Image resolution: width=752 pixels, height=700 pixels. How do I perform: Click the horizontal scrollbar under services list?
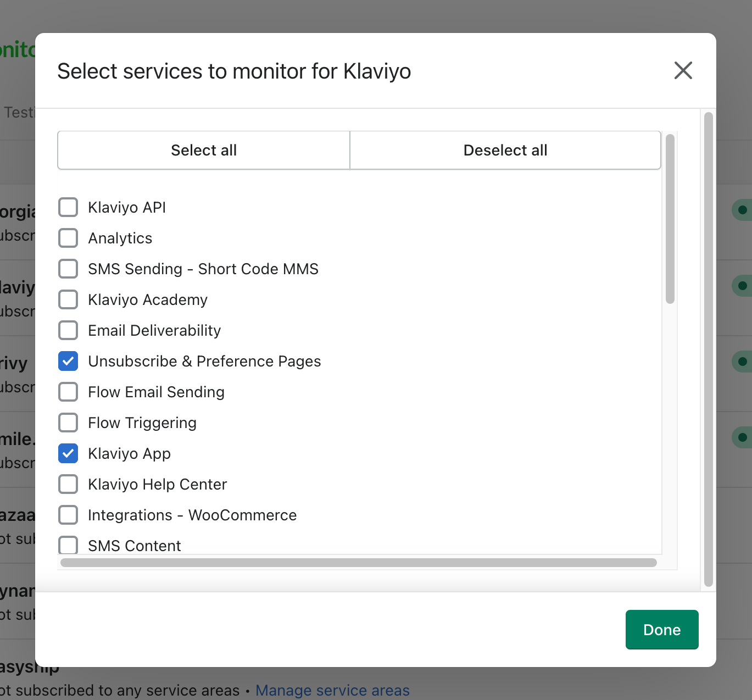pos(358,563)
